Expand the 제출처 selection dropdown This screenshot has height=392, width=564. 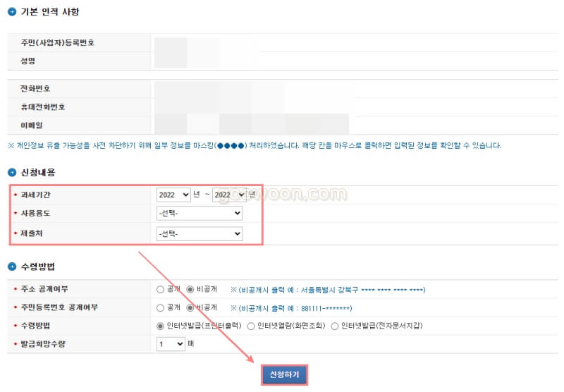point(200,234)
